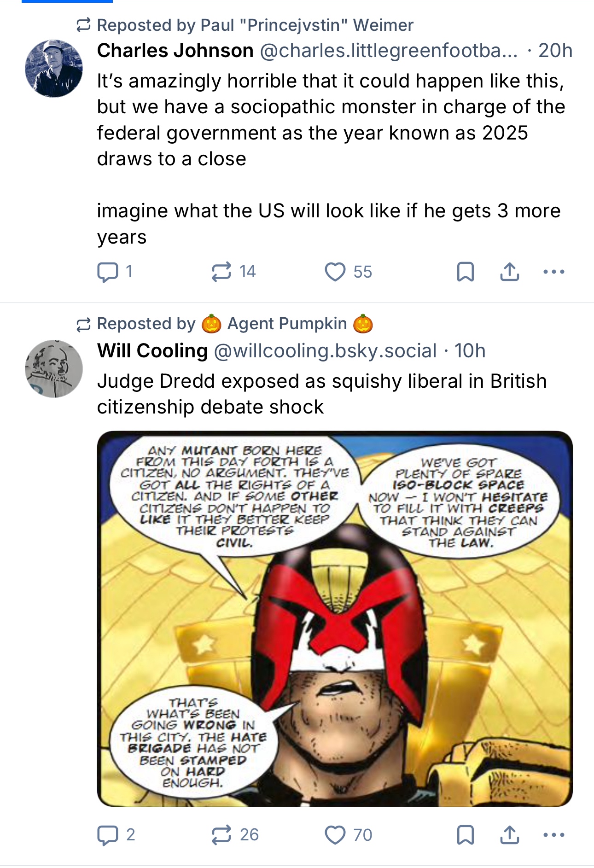Visit Paul "Princejvstin" Weimer's profile

pos(307,25)
